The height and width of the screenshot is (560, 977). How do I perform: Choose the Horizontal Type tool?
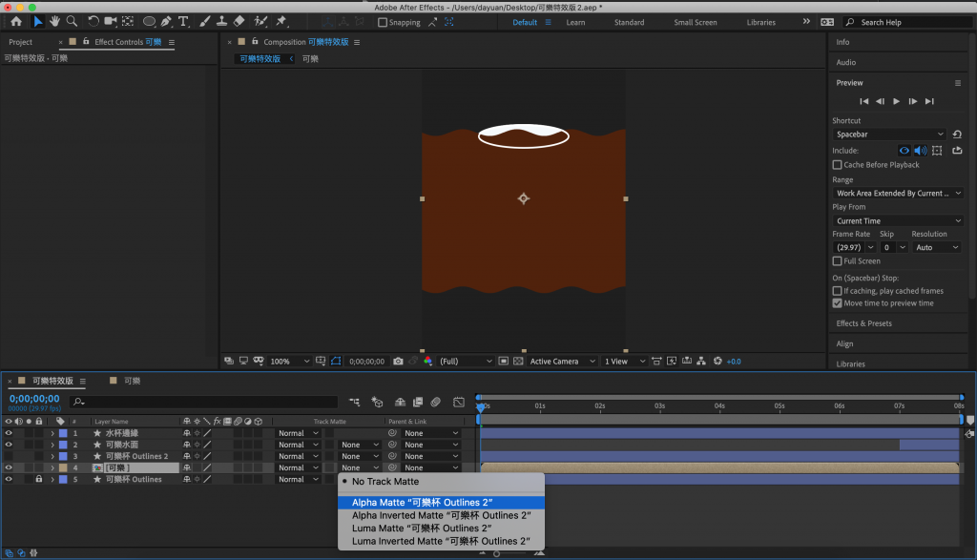183,21
